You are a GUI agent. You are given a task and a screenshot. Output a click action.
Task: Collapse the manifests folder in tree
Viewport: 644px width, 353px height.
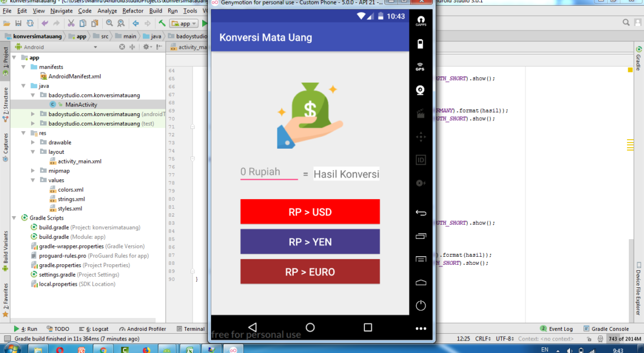click(24, 67)
